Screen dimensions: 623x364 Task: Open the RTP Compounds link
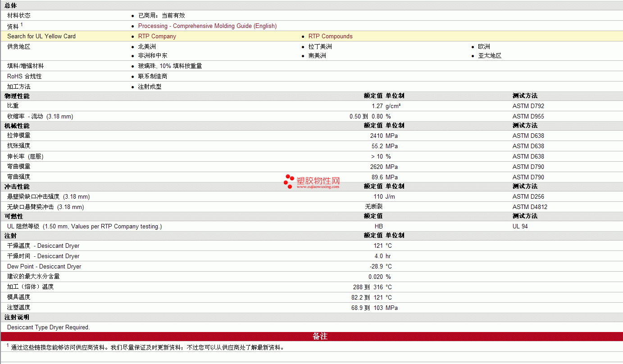point(330,36)
